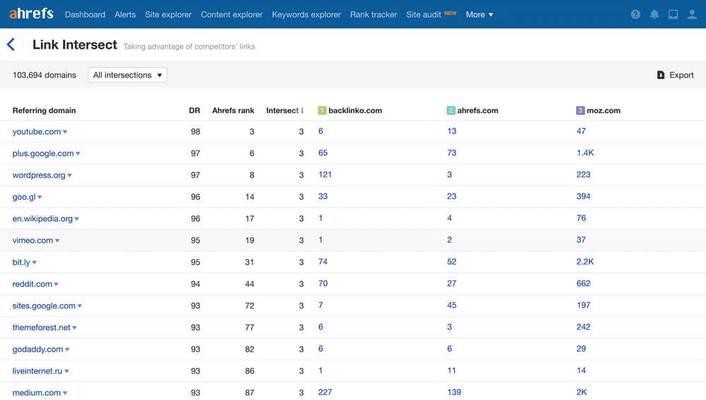Click 52 ahrefs.com links for bit.ly

click(452, 262)
